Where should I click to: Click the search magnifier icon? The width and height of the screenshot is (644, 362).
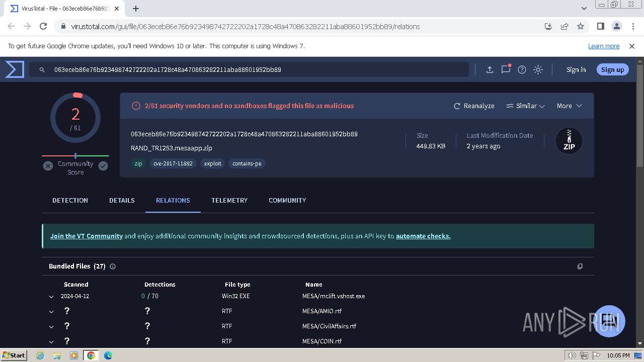42,70
